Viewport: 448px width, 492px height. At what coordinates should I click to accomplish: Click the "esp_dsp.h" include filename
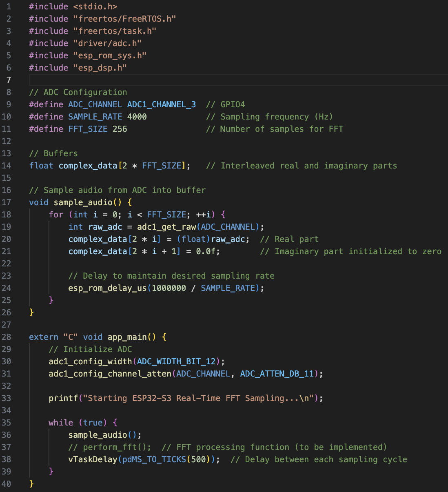click(100, 68)
